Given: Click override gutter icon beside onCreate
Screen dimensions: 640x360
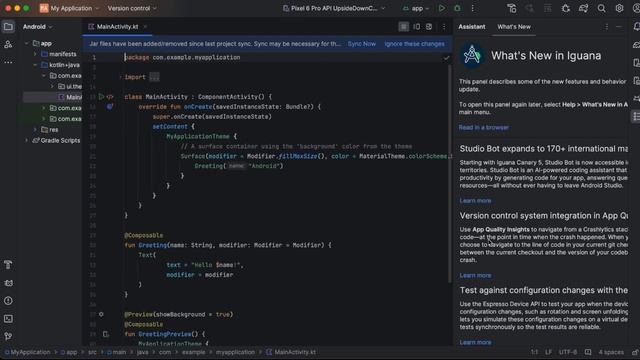Looking at the screenshot, I should [x=110, y=107].
